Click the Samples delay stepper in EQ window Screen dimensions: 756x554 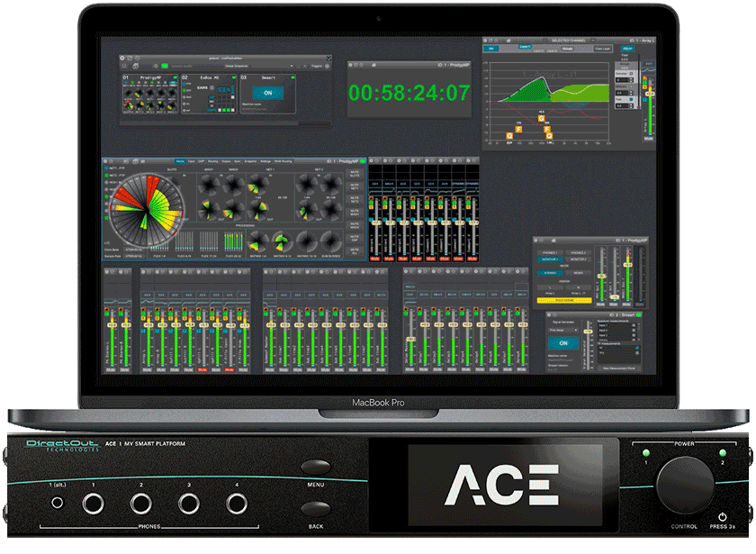[631, 80]
